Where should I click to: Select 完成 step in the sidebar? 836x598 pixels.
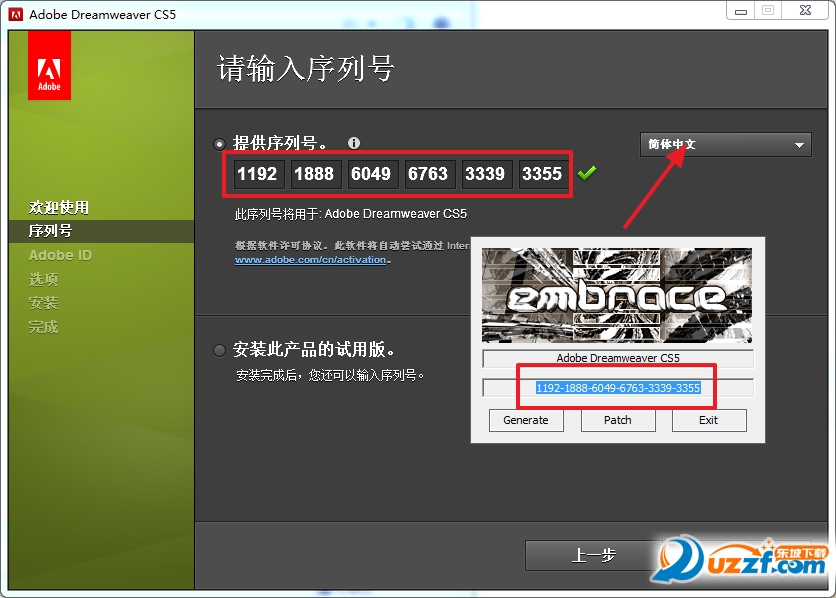[x=43, y=327]
